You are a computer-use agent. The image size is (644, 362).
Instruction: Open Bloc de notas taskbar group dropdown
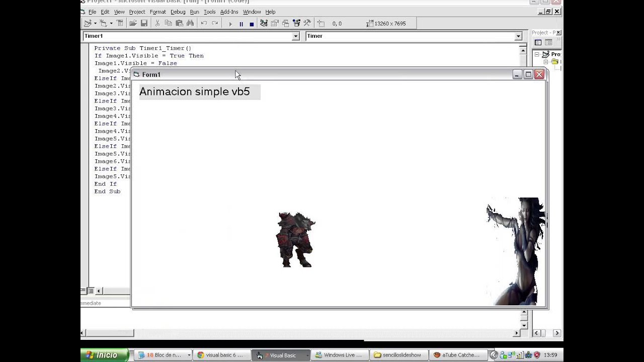tap(189, 355)
